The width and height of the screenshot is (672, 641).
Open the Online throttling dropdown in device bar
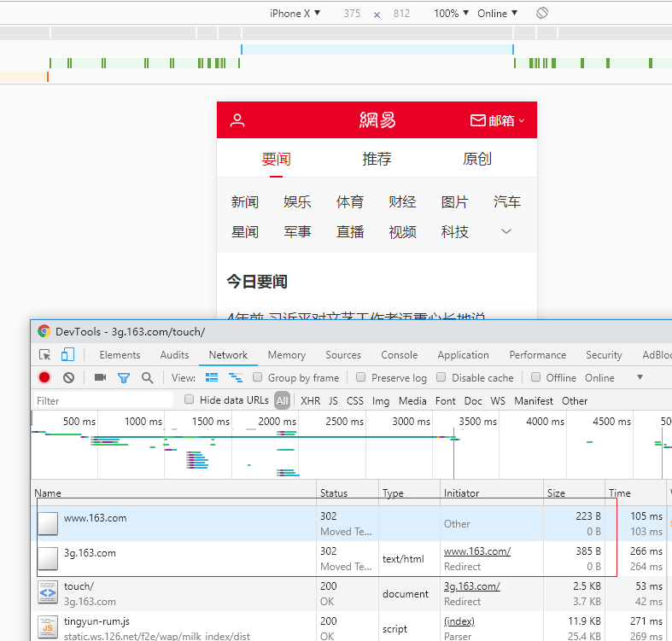[x=497, y=14]
